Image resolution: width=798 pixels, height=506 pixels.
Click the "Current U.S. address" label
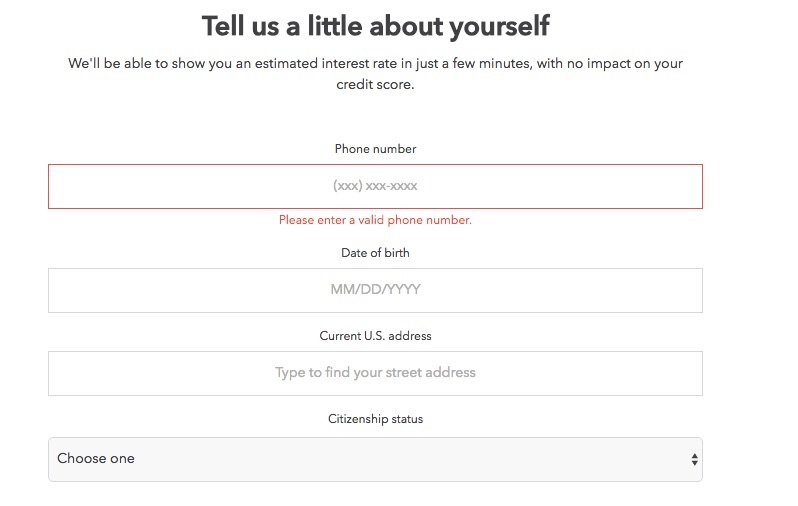coord(375,336)
